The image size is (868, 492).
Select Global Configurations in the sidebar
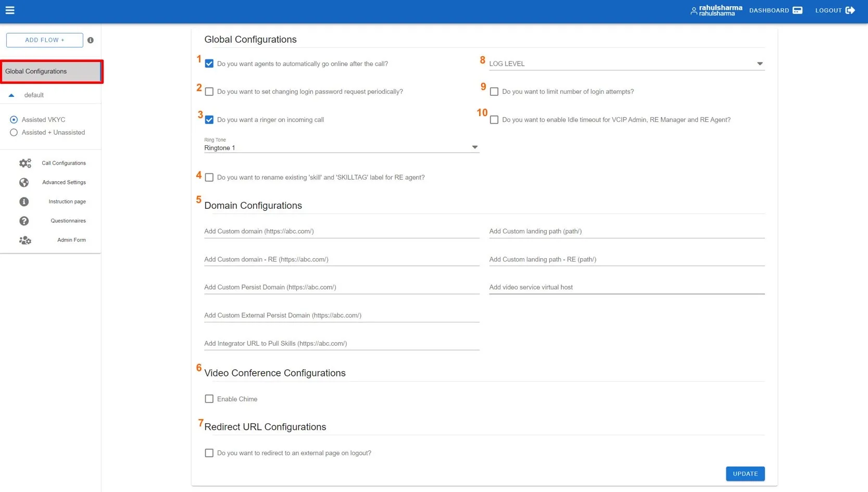pyautogui.click(x=51, y=71)
